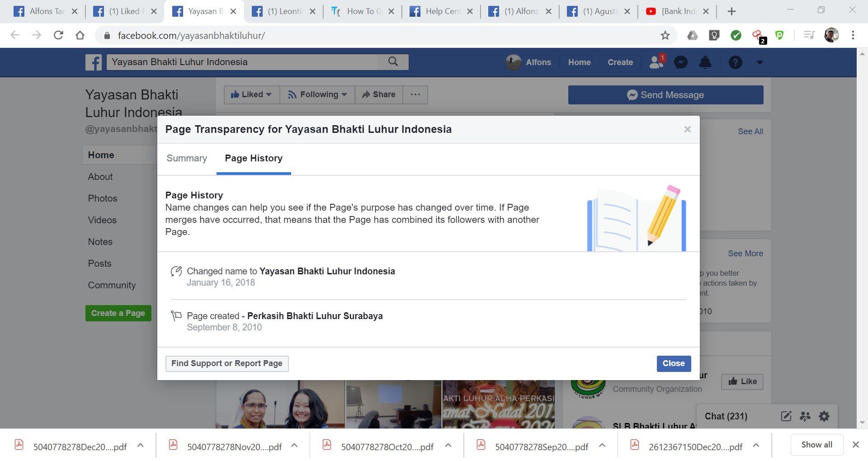Expand 5040778278Dec20 download options arrow
868x461 pixels.
point(140,446)
